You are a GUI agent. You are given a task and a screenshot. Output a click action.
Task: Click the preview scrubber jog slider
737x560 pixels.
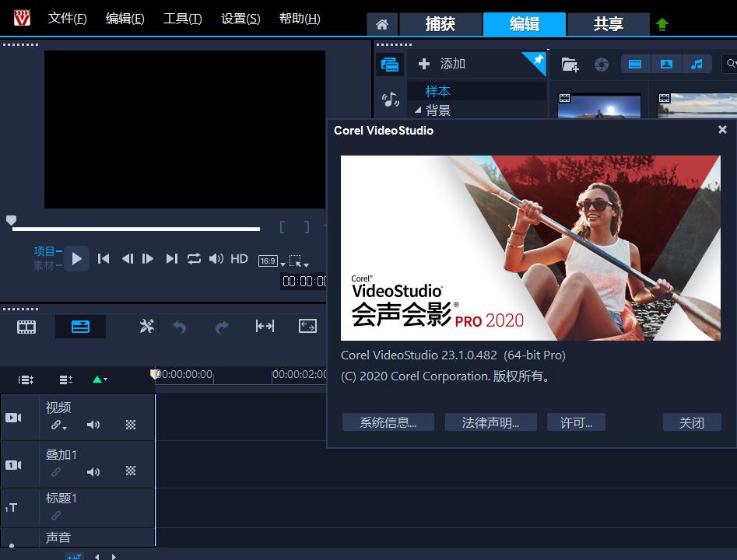pos(11,220)
